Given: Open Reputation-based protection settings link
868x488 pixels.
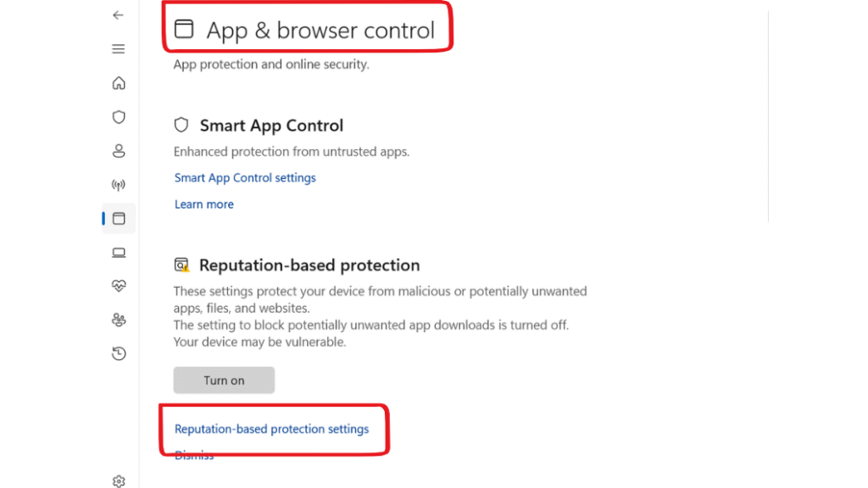Looking at the screenshot, I should point(271,429).
